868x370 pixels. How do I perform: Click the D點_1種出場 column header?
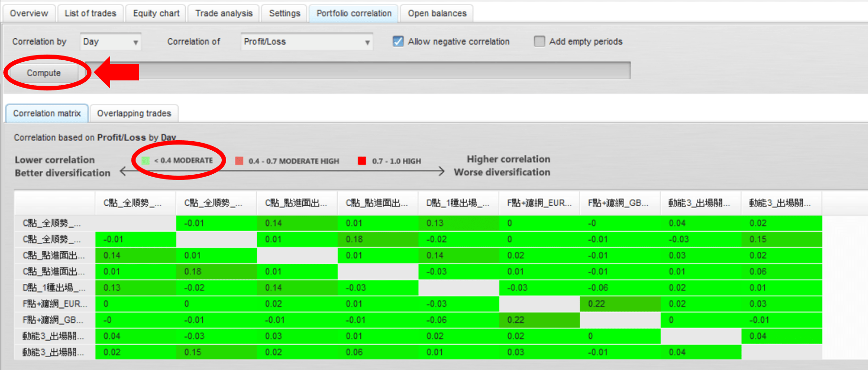[457, 203]
